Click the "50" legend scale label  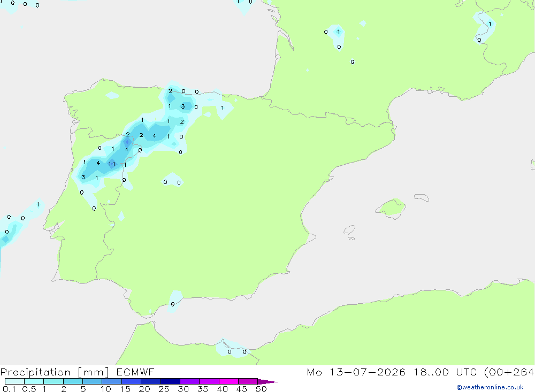point(262,389)
